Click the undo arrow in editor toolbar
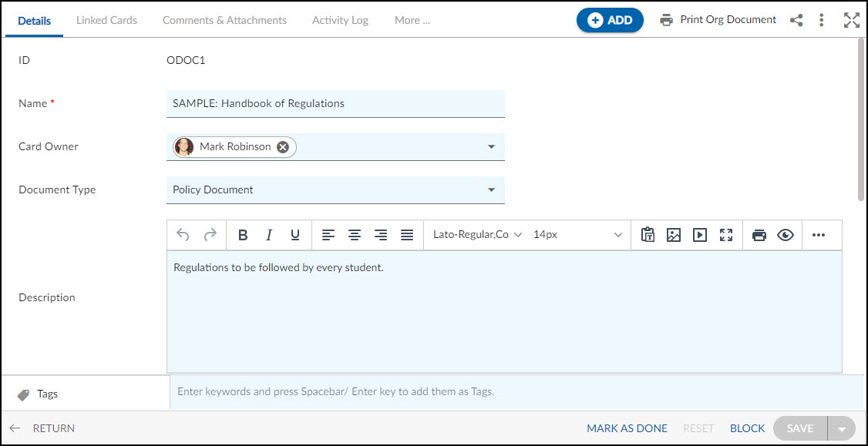The width and height of the screenshot is (868, 446). (x=183, y=235)
